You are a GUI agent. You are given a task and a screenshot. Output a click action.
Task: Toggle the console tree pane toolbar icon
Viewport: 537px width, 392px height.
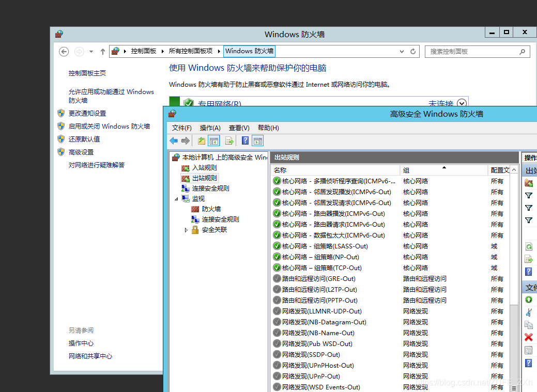tap(214, 140)
